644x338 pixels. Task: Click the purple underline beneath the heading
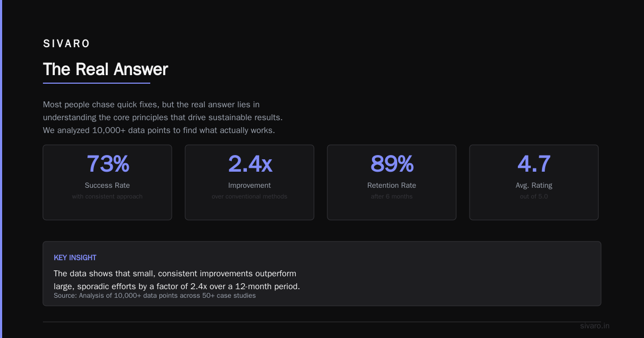pyautogui.click(x=97, y=83)
